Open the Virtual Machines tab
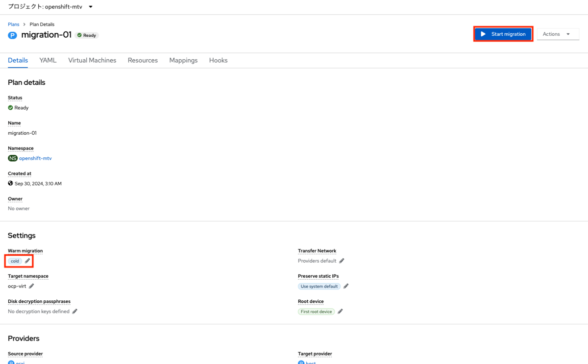The width and height of the screenshot is (588, 364). tap(92, 60)
